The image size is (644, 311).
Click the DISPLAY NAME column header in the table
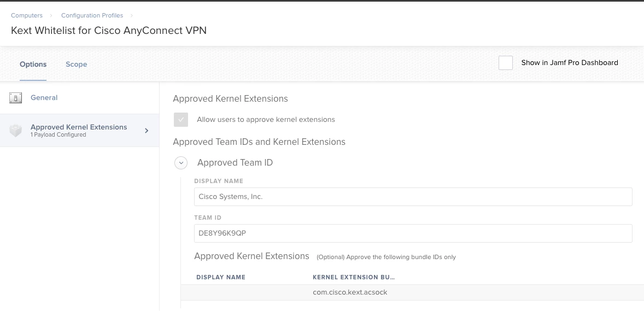click(221, 277)
